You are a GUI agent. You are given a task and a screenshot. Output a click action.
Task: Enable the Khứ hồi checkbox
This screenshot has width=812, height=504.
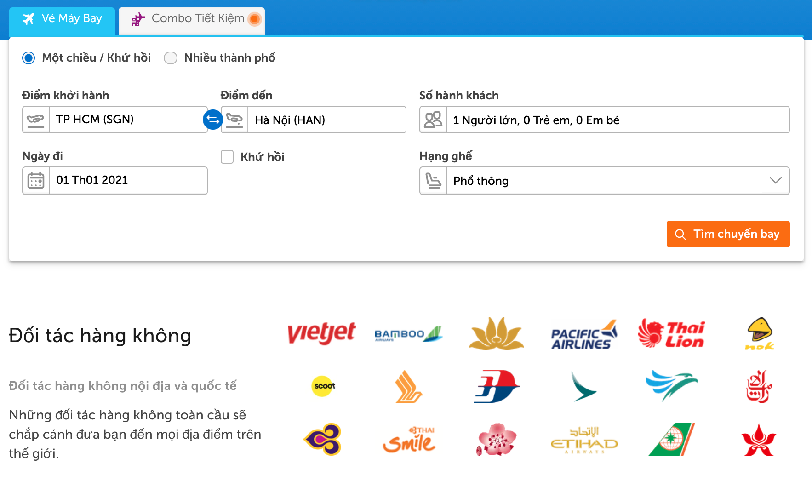(x=227, y=157)
